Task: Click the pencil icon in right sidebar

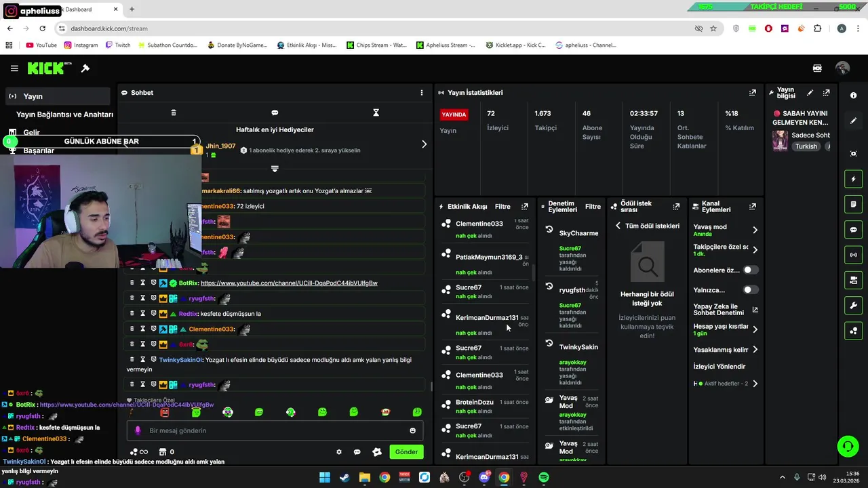Action: point(853,121)
